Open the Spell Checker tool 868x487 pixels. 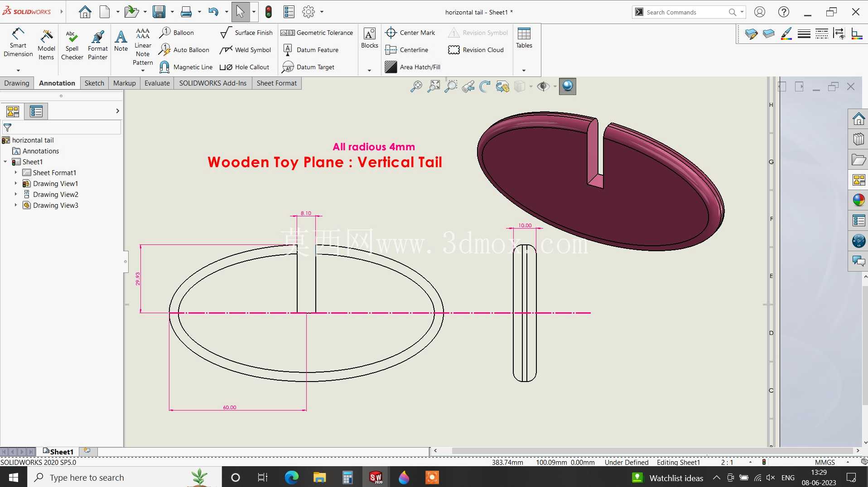coord(72,45)
